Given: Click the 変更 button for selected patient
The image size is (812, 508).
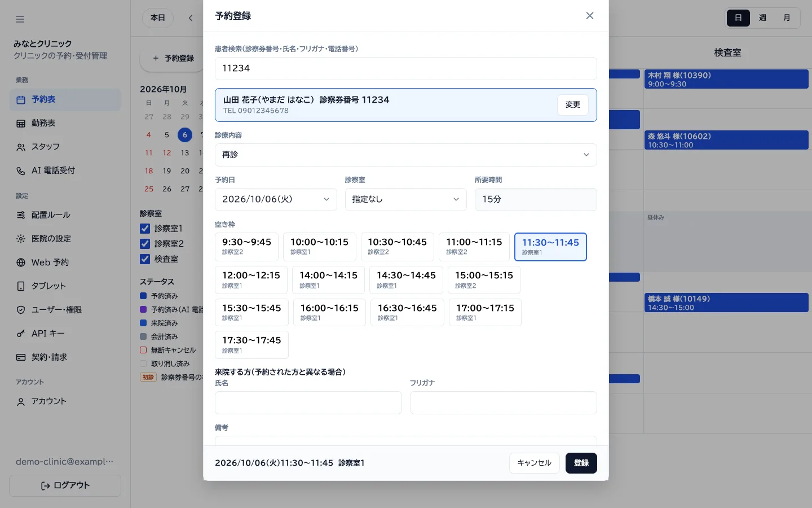Looking at the screenshot, I should 573,105.
